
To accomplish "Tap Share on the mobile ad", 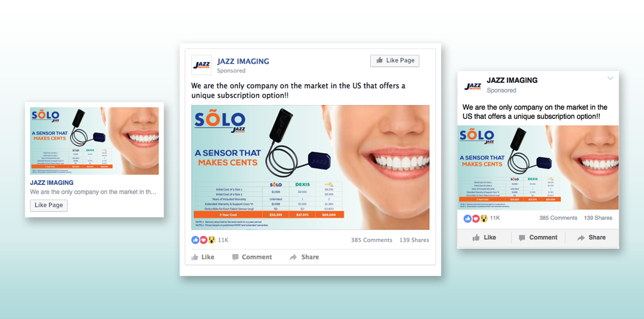I will (591, 237).
